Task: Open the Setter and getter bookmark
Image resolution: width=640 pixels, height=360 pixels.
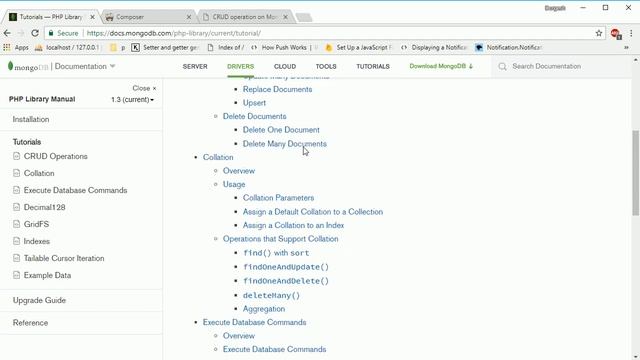Action: click(x=165, y=47)
